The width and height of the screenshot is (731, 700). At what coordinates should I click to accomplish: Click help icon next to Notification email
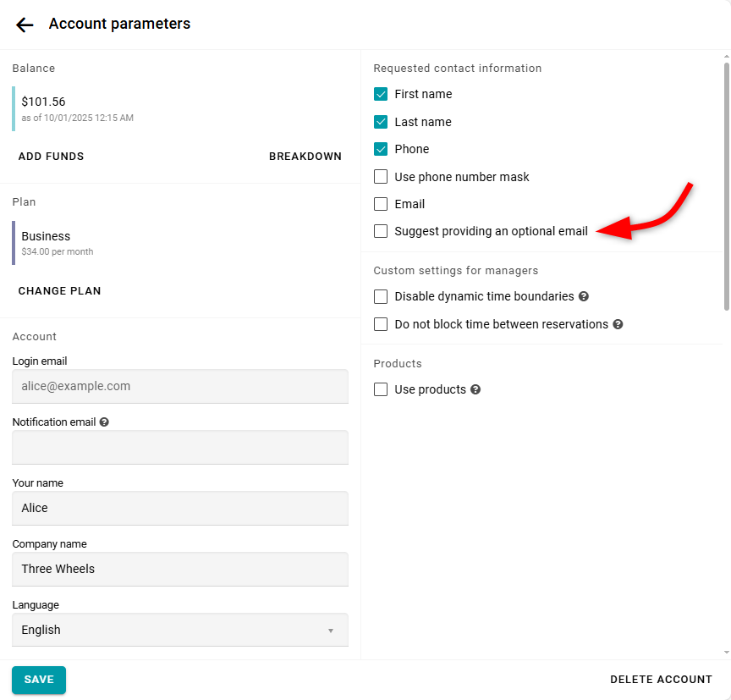pyautogui.click(x=104, y=422)
